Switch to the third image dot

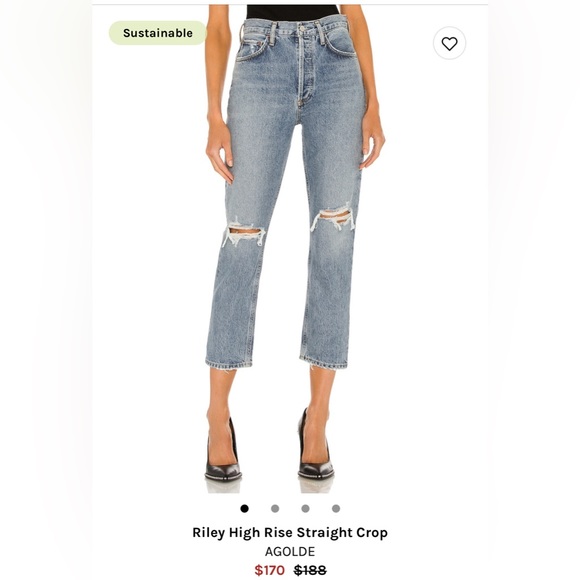305,509
